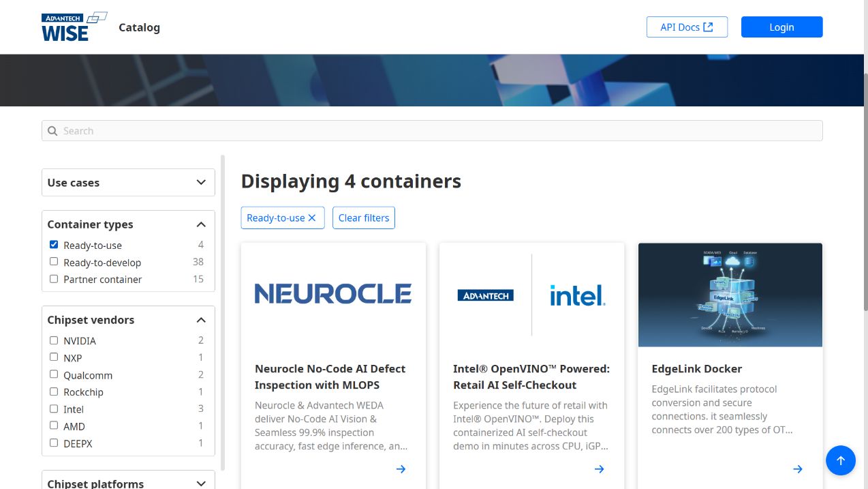Click the back-to-top arrow button
The image size is (868, 489).
[x=840, y=460]
